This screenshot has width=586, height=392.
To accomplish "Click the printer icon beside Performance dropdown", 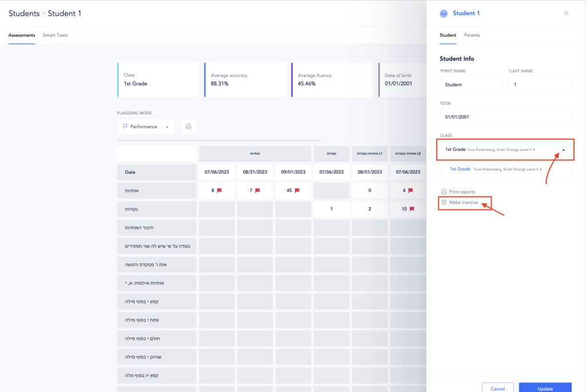I will [188, 126].
